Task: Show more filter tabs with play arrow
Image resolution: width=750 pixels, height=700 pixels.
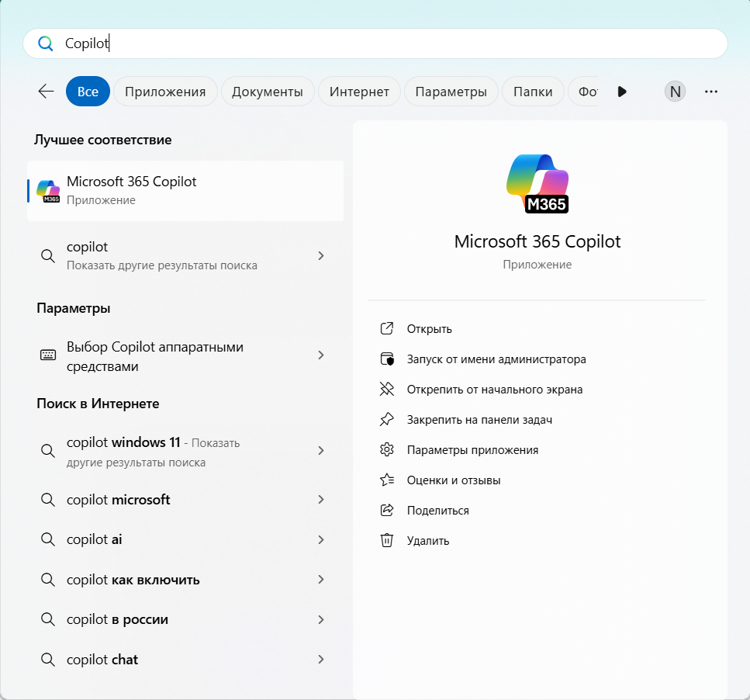Action: pos(622,92)
